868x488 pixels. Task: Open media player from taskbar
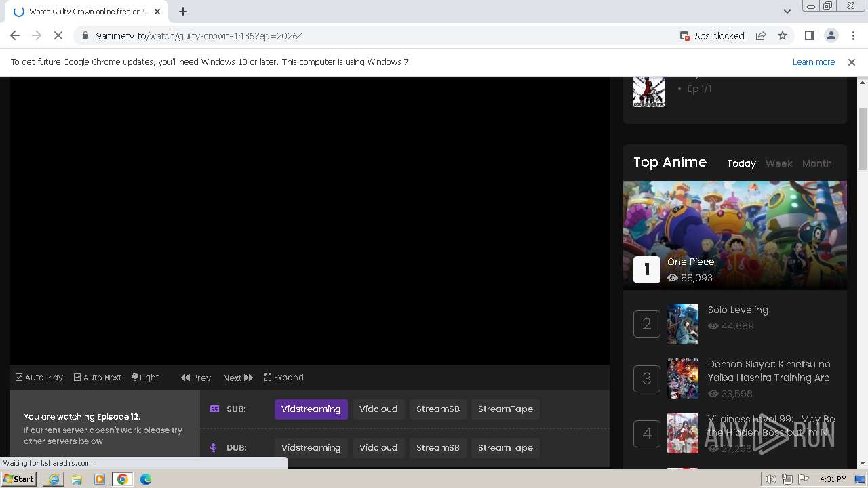pos(100,479)
